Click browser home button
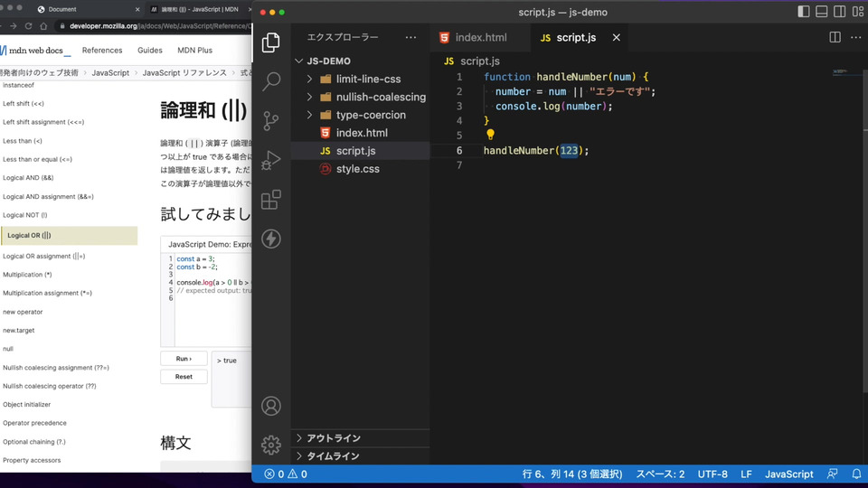 coord(43,26)
